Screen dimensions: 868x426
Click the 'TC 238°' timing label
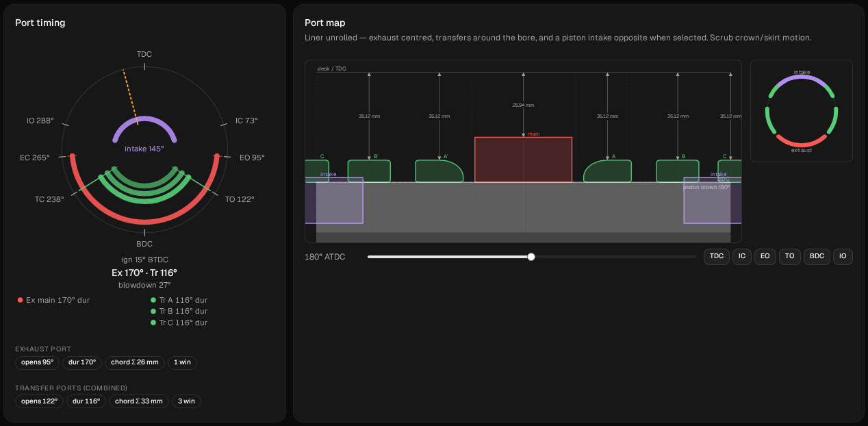49,199
